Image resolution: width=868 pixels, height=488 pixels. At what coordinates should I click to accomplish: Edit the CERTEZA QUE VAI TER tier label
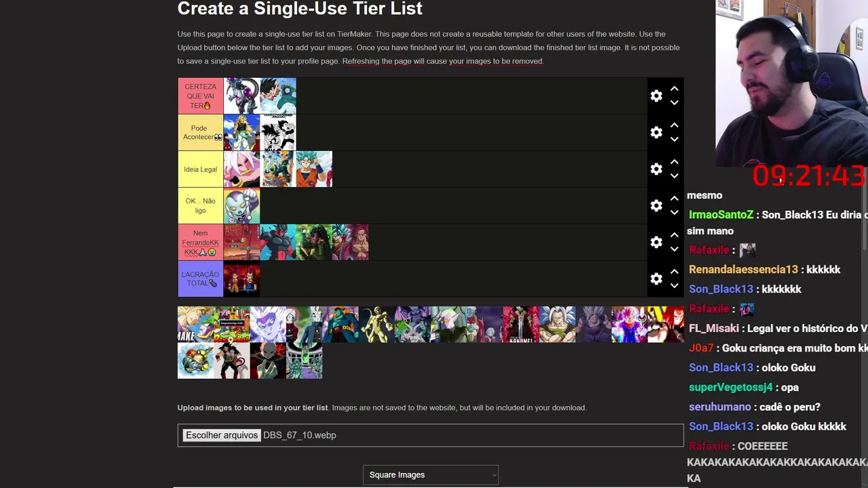201,96
